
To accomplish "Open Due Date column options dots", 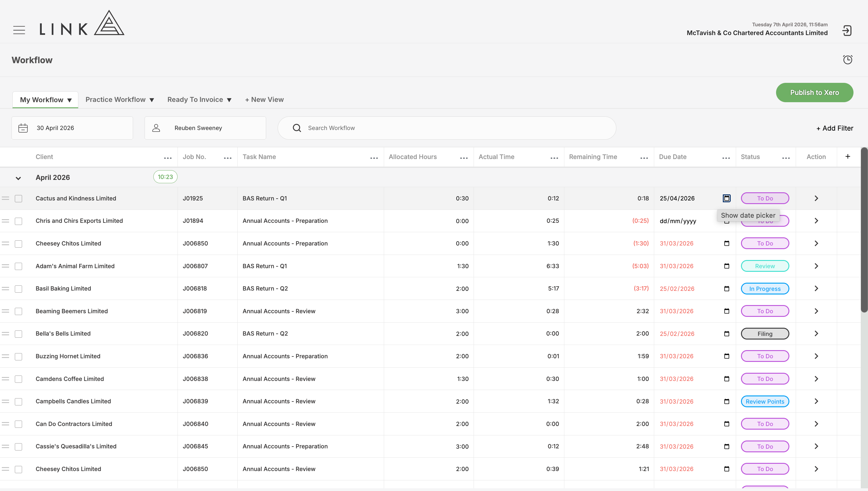I will (x=726, y=158).
